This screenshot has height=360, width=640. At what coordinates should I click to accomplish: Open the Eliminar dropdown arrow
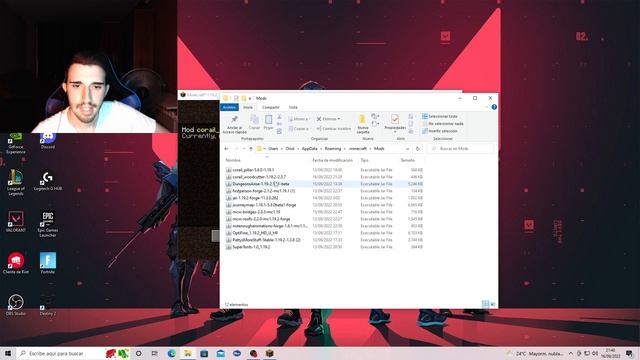click(x=339, y=119)
